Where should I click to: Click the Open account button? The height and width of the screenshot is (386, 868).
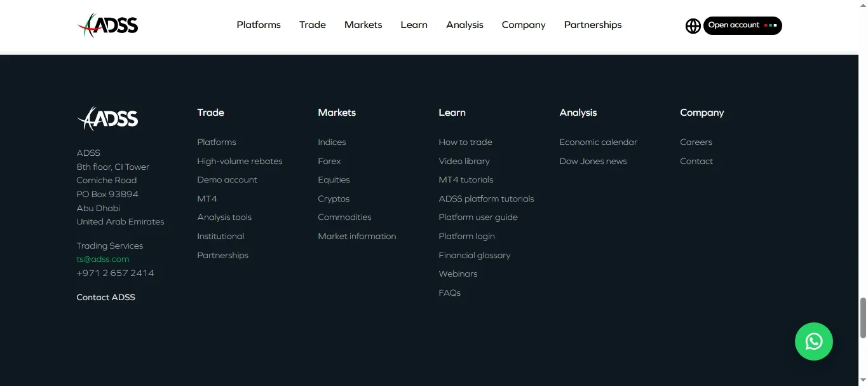pos(743,25)
